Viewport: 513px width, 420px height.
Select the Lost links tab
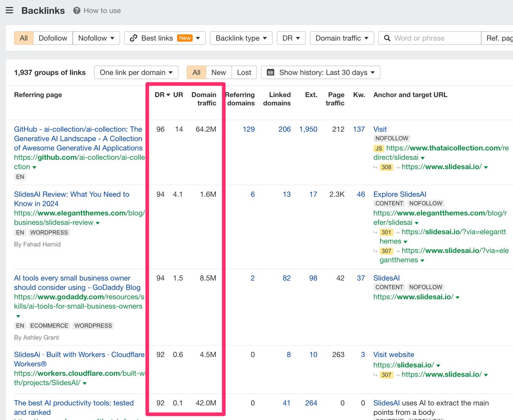[244, 73]
